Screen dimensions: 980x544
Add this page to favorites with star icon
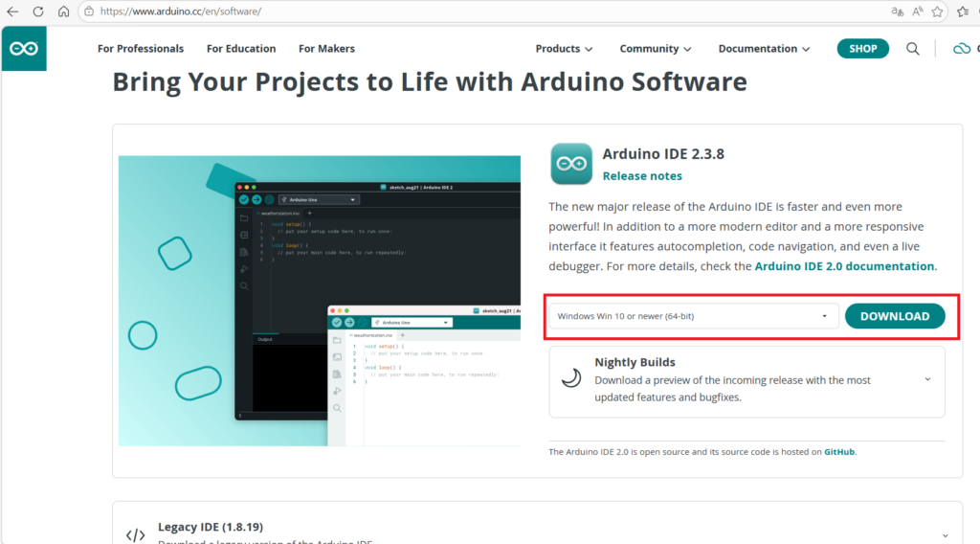(937, 11)
